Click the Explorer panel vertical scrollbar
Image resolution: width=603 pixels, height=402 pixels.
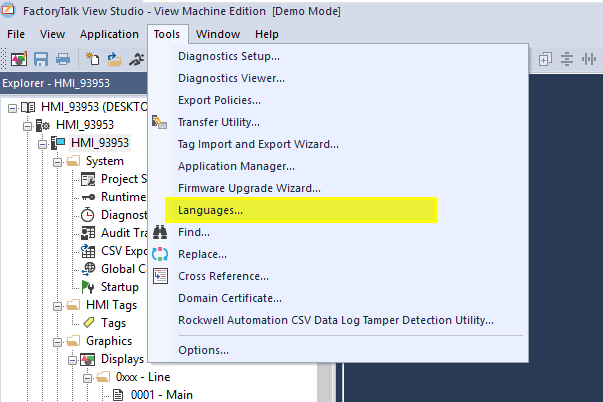point(325,382)
